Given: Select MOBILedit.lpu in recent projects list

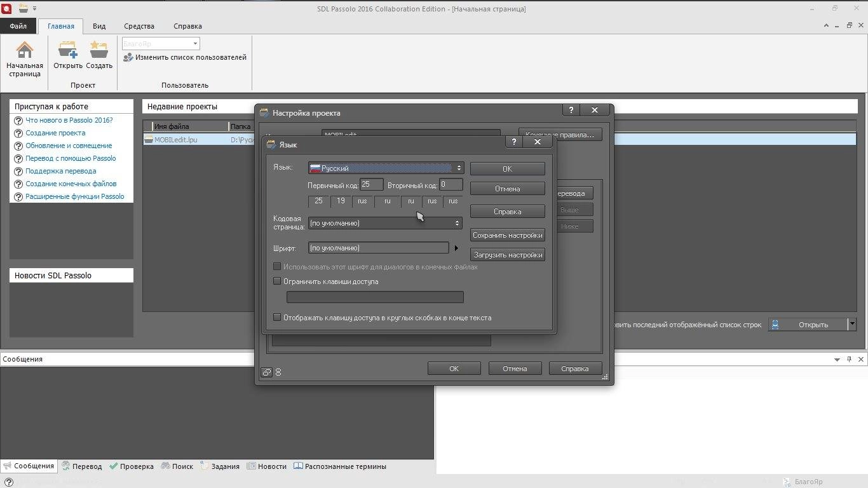Looking at the screenshot, I should point(176,140).
